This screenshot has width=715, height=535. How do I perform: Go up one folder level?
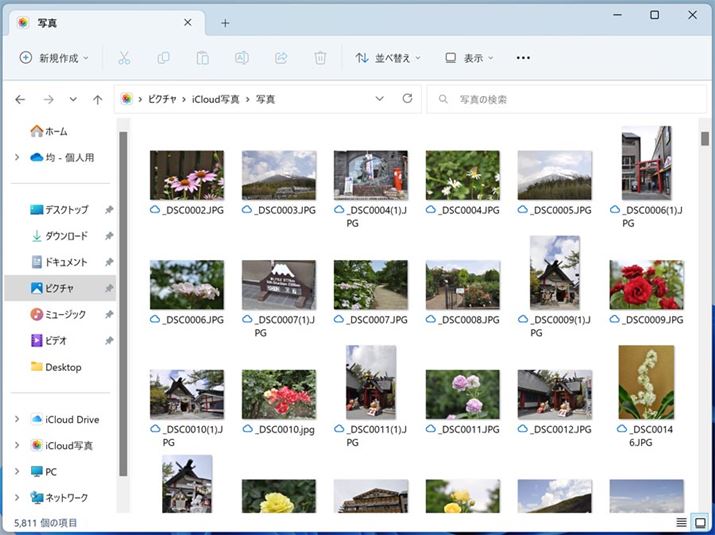(x=97, y=99)
